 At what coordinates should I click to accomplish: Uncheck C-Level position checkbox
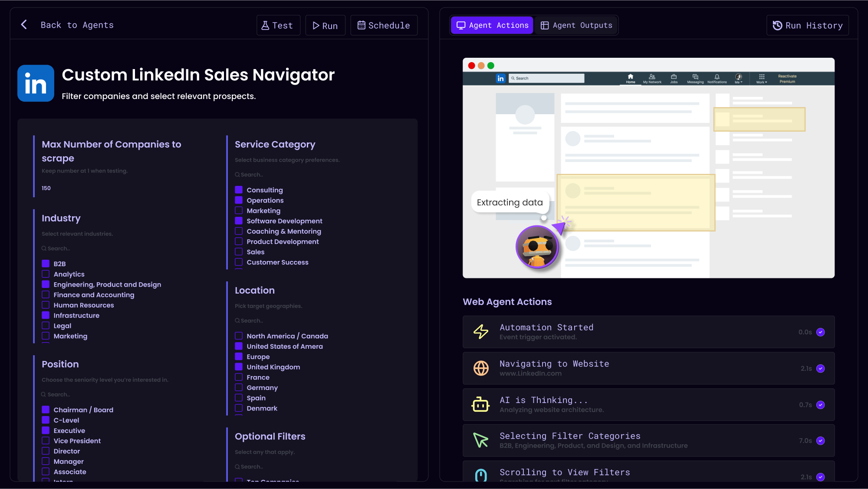(x=46, y=420)
